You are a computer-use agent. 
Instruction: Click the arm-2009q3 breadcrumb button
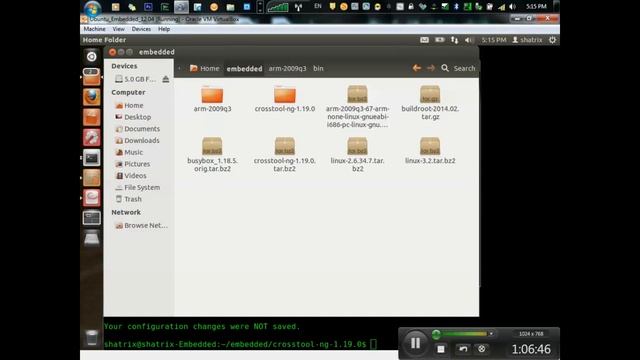287,69
